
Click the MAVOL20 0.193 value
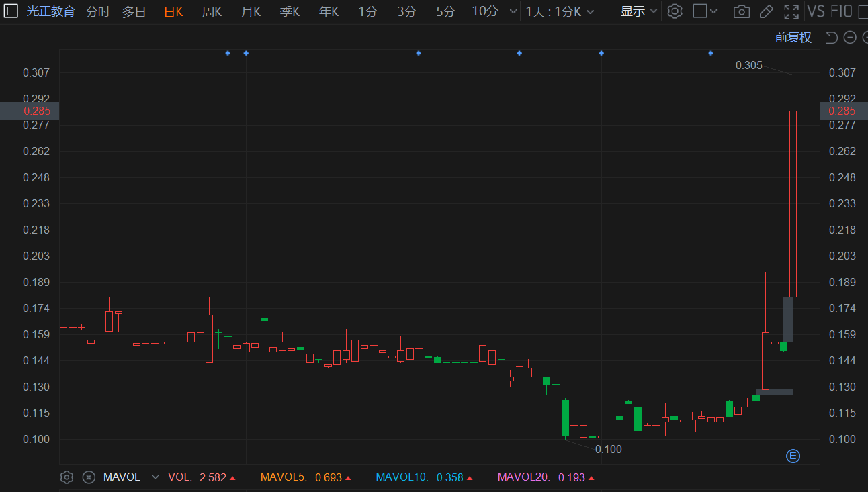tap(572, 477)
